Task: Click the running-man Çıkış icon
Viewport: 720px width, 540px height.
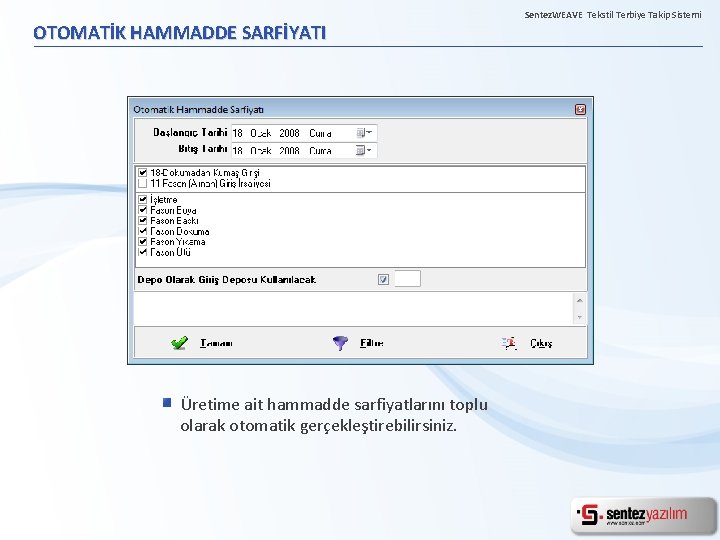Action: [x=509, y=343]
